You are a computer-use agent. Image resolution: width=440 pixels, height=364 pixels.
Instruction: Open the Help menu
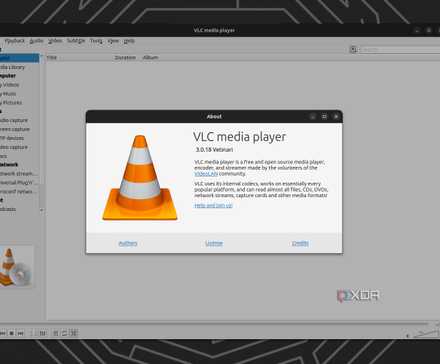click(129, 41)
